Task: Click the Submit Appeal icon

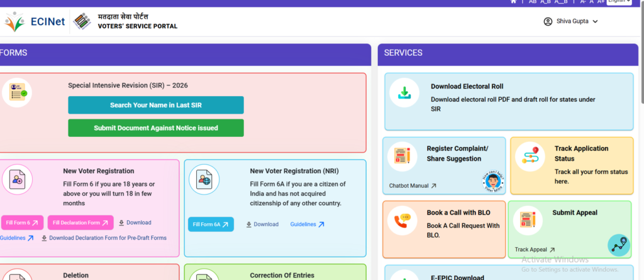Action: pyautogui.click(x=527, y=220)
